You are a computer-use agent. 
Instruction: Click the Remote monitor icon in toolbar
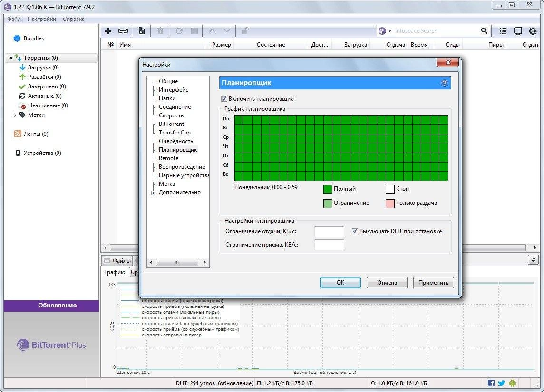pyautogui.click(x=518, y=31)
